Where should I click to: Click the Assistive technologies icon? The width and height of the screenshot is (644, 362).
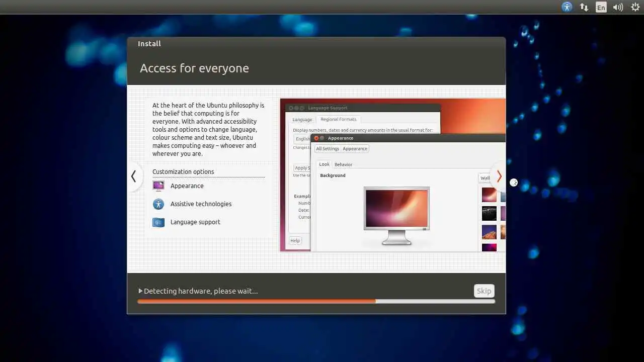tap(158, 204)
